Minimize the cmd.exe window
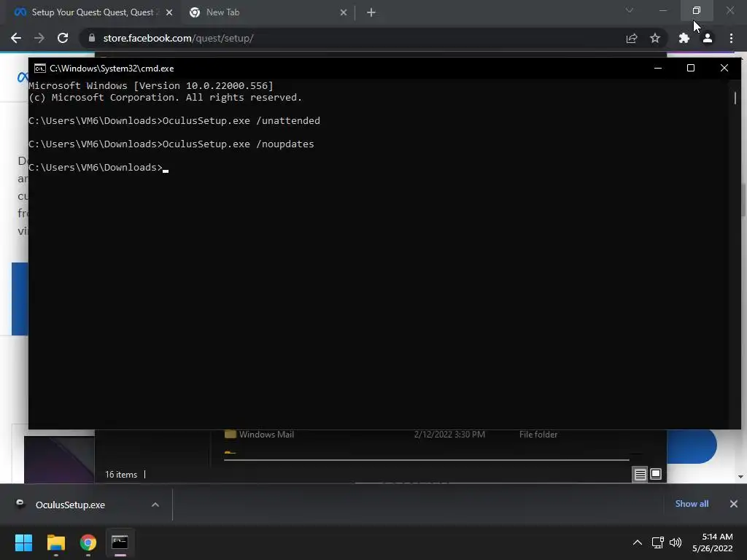 658,68
